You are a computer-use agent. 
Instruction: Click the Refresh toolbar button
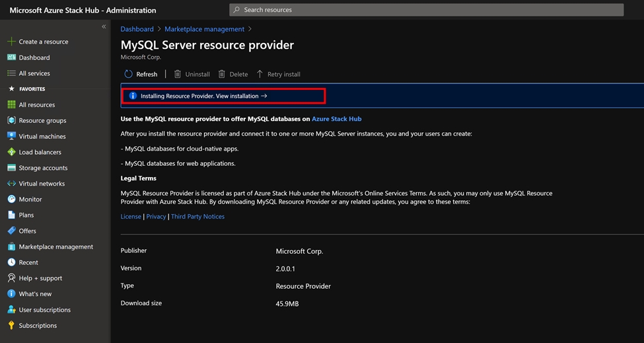pyautogui.click(x=141, y=74)
